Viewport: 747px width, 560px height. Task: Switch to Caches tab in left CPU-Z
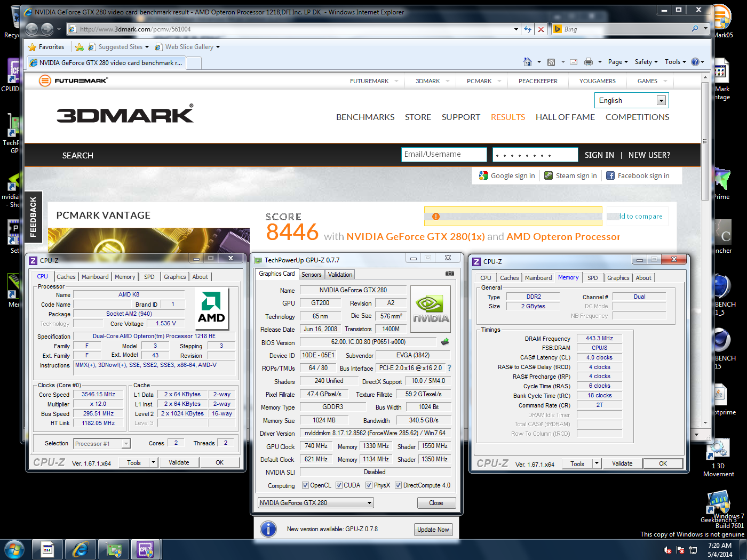[66, 277]
